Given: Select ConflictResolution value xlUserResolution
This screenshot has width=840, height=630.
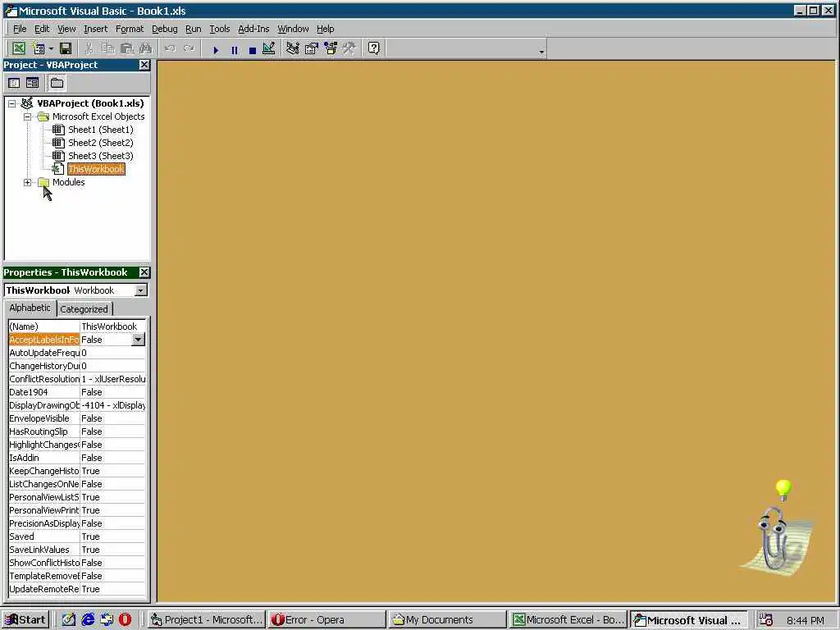Looking at the screenshot, I should tap(113, 379).
